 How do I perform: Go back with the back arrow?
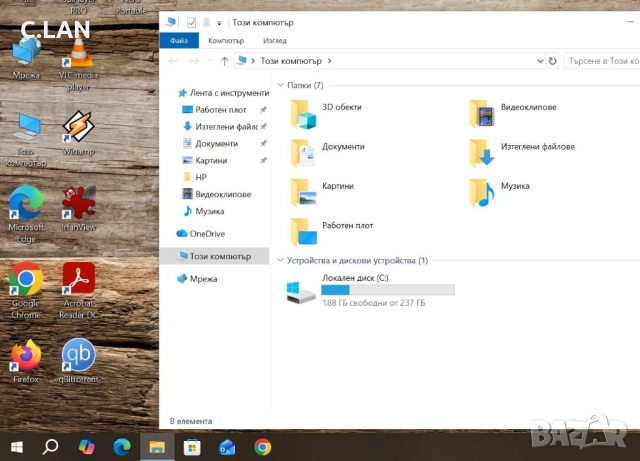click(x=173, y=61)
